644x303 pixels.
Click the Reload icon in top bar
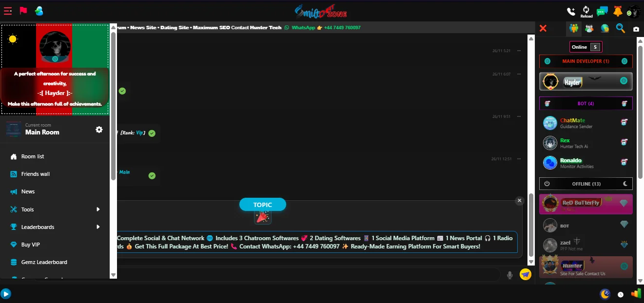pyautogui.click(x=586, y=11)
